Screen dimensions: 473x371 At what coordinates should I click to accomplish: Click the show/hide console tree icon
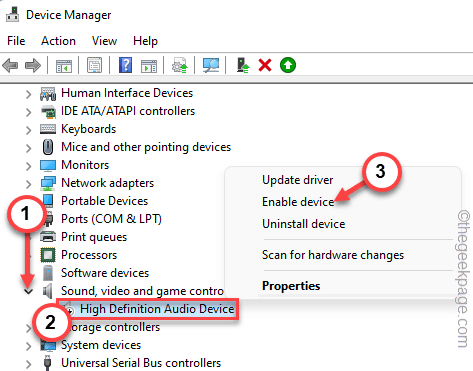(64, 66)
